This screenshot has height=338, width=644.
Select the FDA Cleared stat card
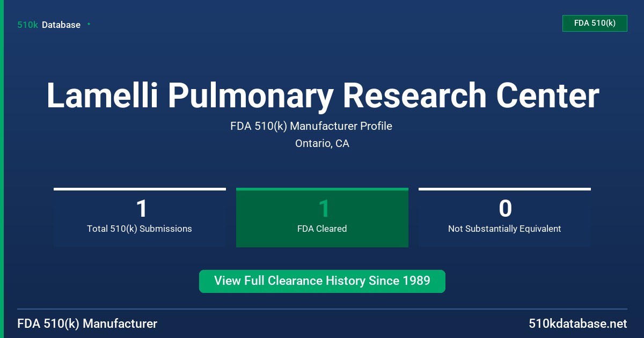click(x=322, y=218)
